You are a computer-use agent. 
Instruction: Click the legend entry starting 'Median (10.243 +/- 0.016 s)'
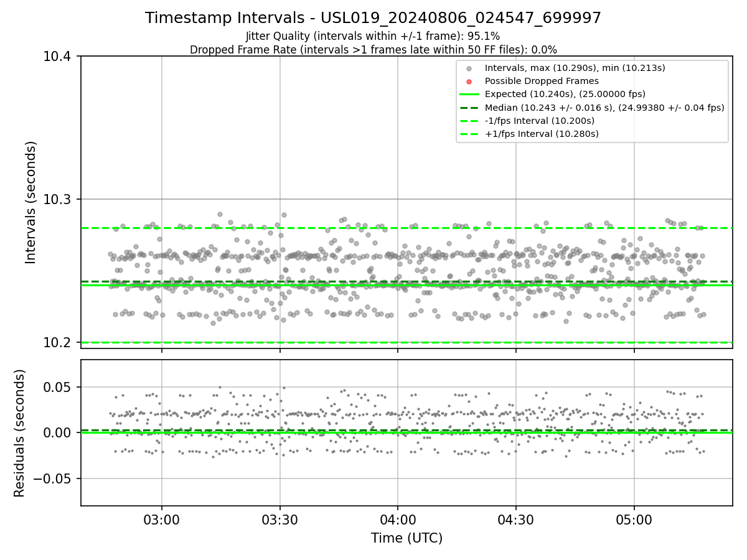pyautogui.click(x=604, y=108)
